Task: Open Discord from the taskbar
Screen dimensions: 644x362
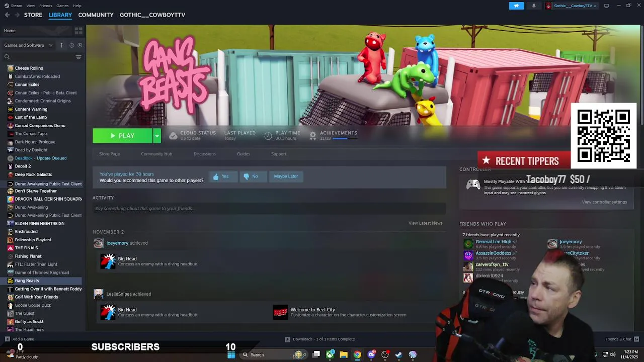Action: (x=371, y=354)
